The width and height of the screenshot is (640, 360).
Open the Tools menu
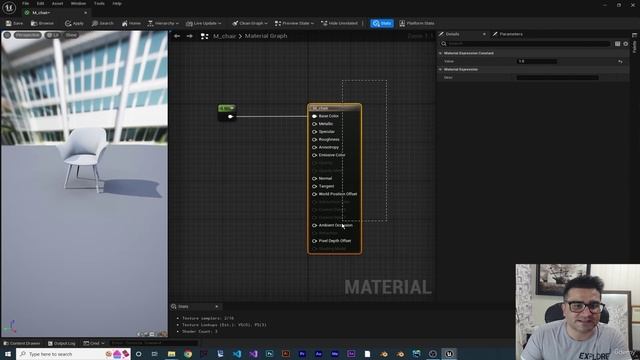[x=99, y=3]
